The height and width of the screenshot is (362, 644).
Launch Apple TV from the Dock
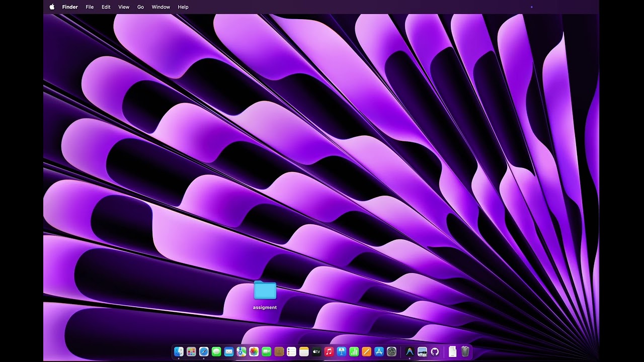tap(316, 351)
